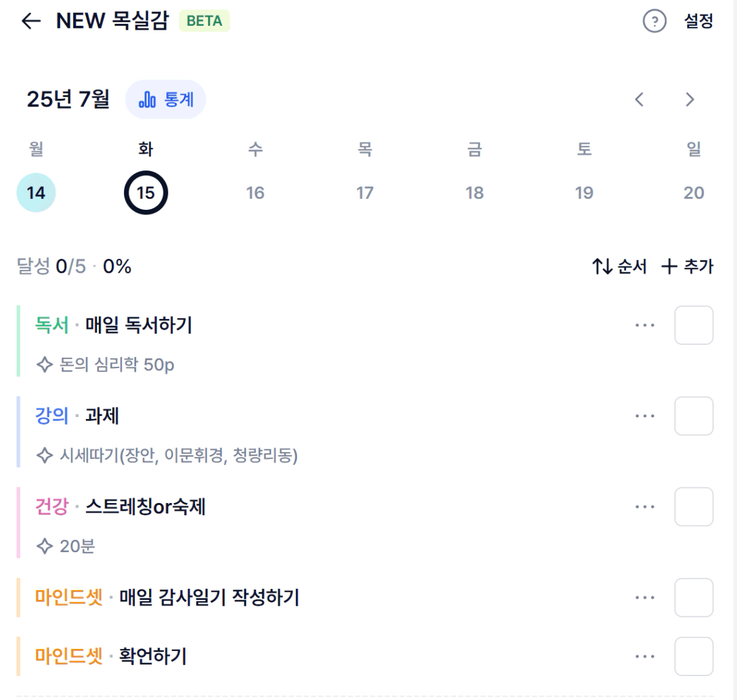Viewport: 737px width, 700px height.
Task: Open more options for 매일 독서하기
Action: click(645, 325)
